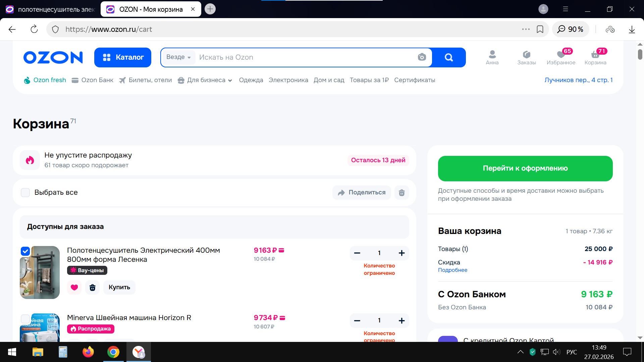Click the camera image search icon
Image resolution: width=644 pixels, height=362 pixels.
422,57
